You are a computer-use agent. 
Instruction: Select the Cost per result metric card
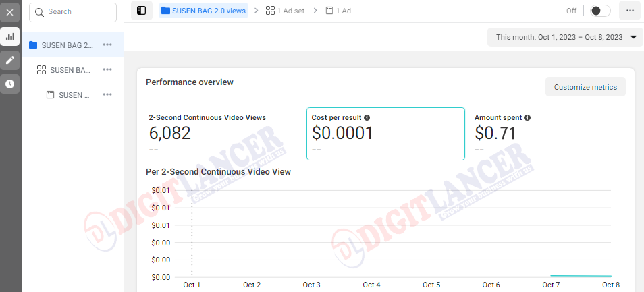385,134
